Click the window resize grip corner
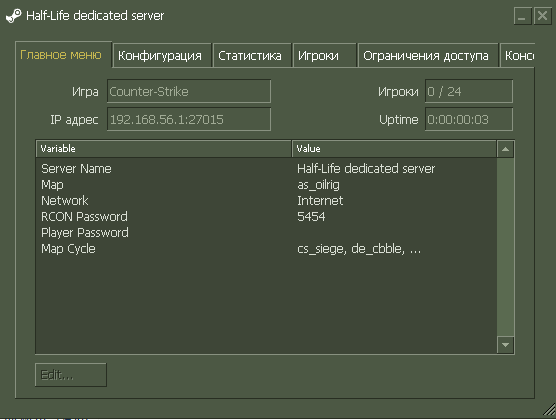Screen dimensions: 556x420 [549, 410]
